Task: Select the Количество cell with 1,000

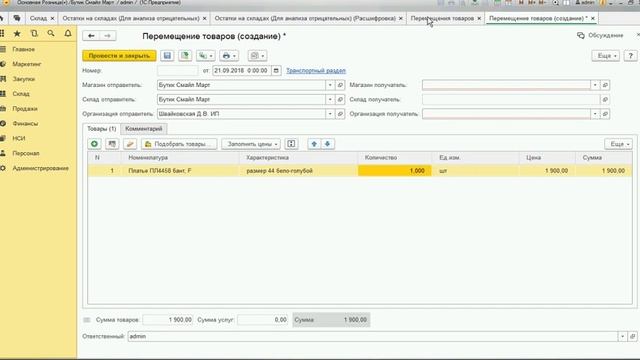Action: coord(395,171)
